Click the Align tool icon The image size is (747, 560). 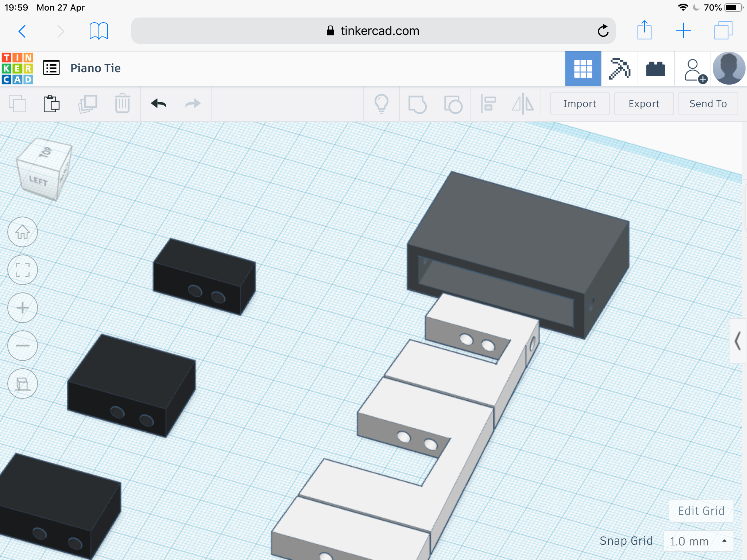point(488,104)
